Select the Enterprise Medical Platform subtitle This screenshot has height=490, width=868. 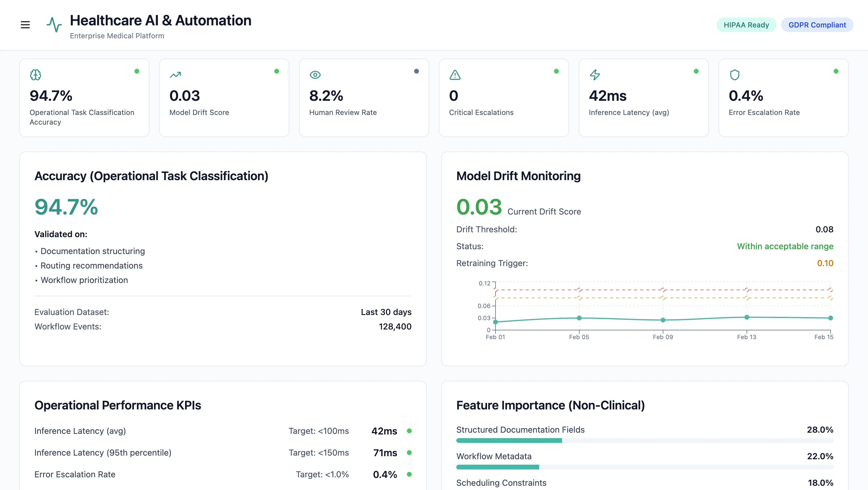pyautogui.click(x=117, y=36)
